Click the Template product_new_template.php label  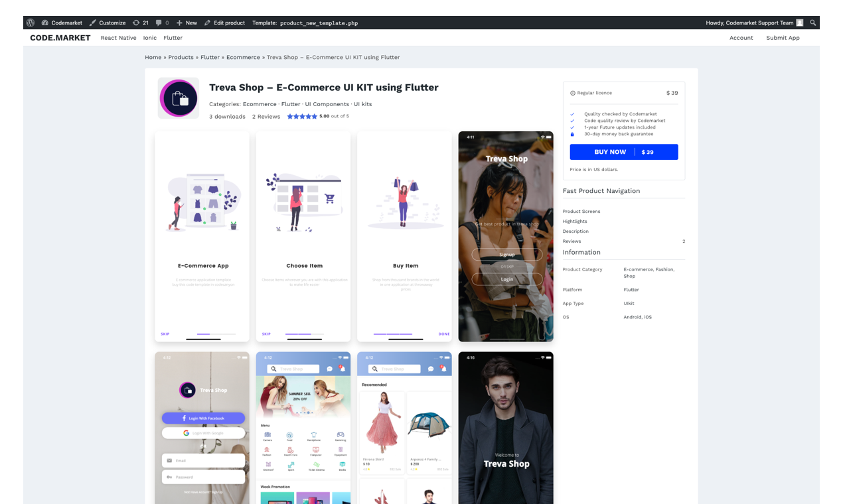[x=305, y=23]
